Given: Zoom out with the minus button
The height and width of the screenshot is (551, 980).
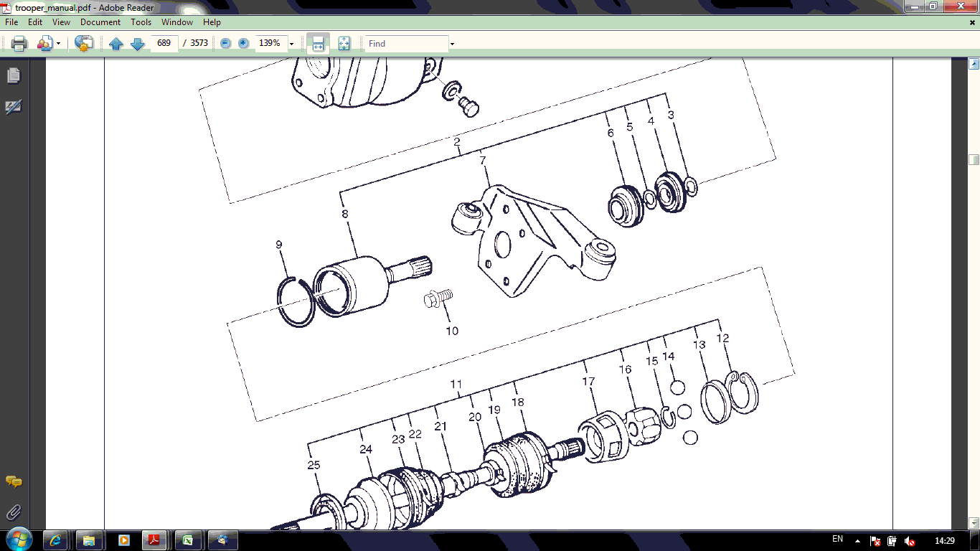Looking at the screenshot, I should point(225,44).
